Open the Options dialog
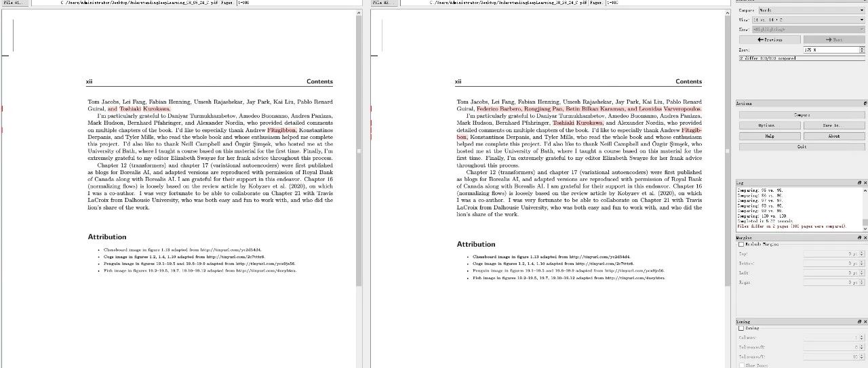The image size is (868, 368). pyautogui.click(x=769, y=125)
